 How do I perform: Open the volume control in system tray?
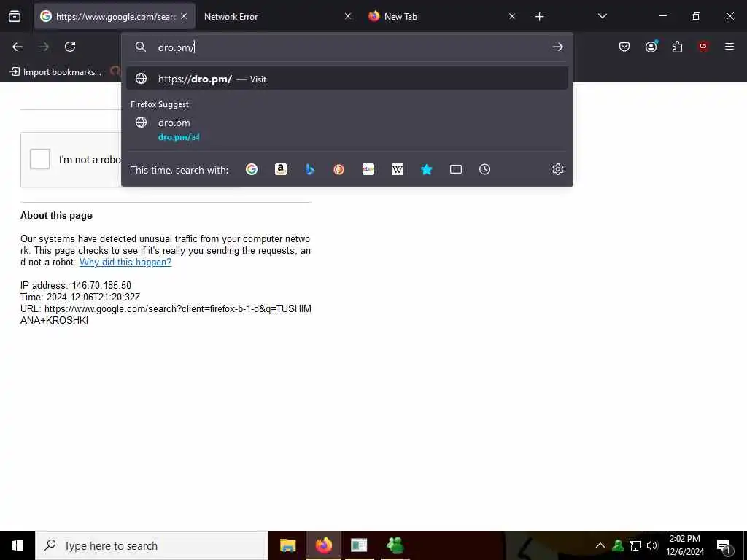pyautogui.click(x=652, y=545)
